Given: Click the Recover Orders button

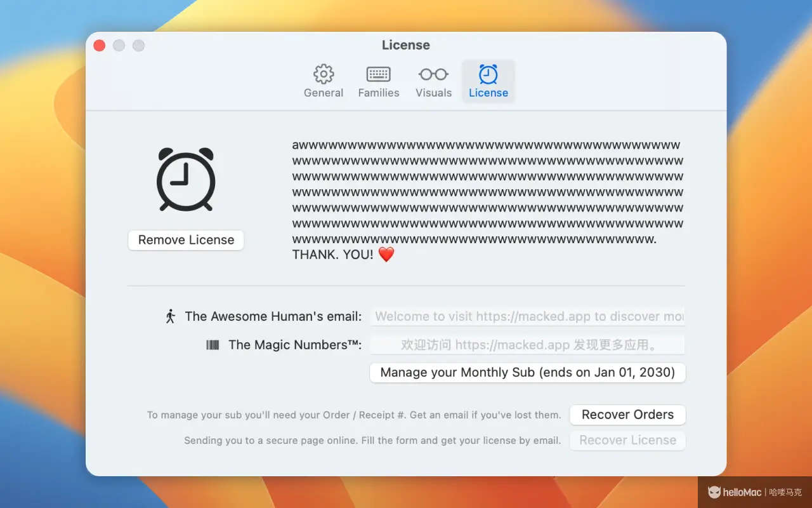Looking at the screenshot, I should coord(627,415).
